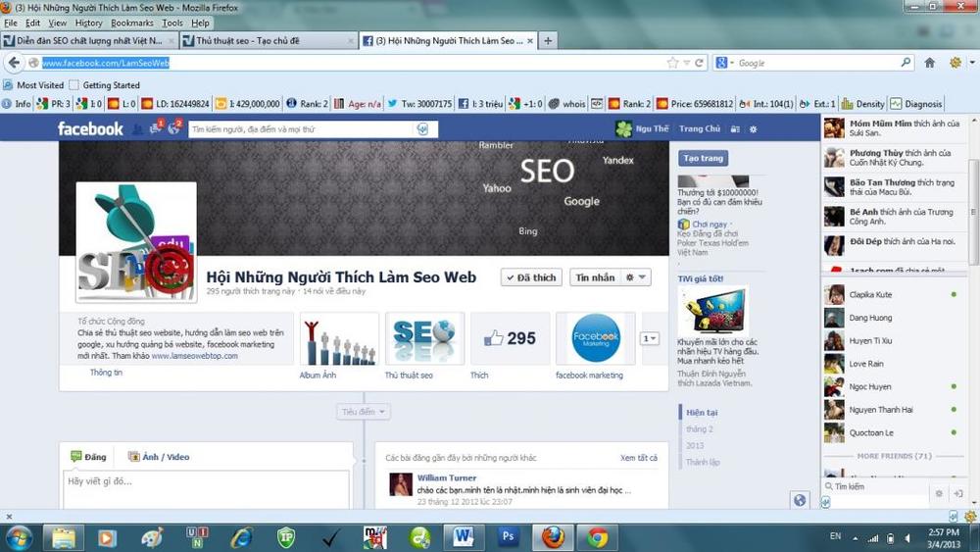Open Facebook messages icon with red badge 1
Image resolution: width=980 pixels, height=552 pixels.
[156, 128]
